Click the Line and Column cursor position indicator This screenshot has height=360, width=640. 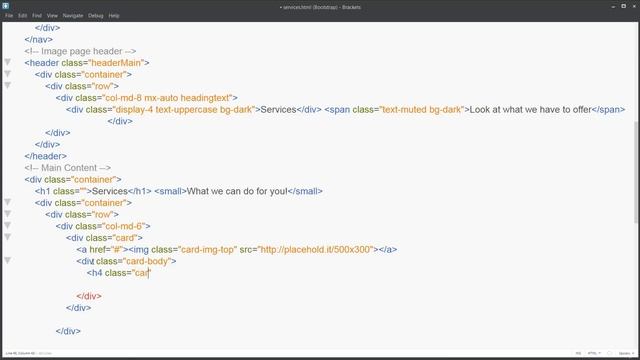coord(20,353)
